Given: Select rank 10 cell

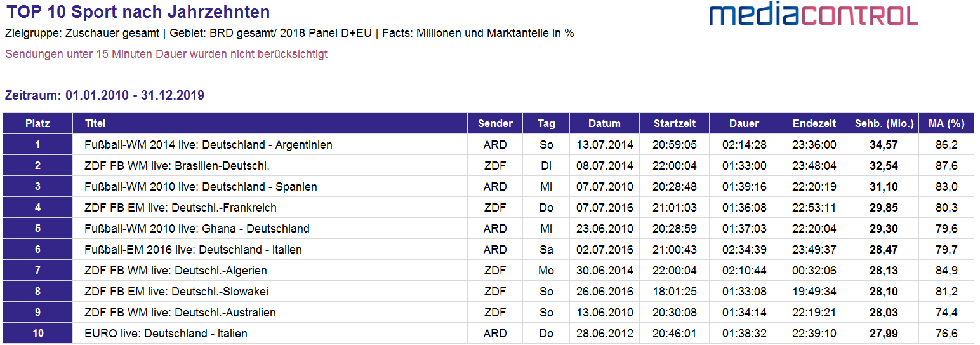Looking at the screenshot, I should click(x=37, y=334).
